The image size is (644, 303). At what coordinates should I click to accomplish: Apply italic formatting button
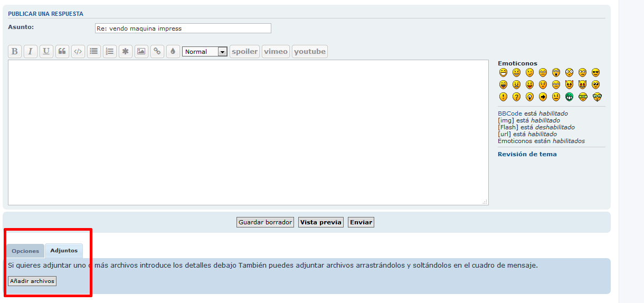coord(31,51)
